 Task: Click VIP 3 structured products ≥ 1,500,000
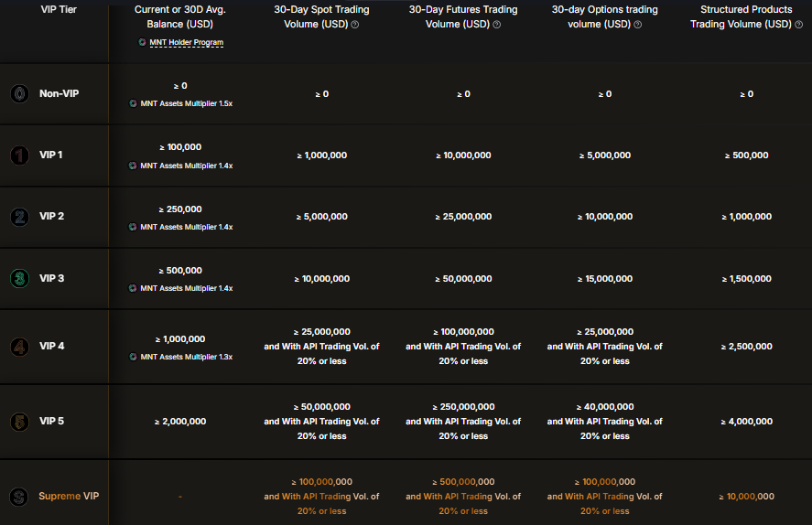click(x=746, y=279)
